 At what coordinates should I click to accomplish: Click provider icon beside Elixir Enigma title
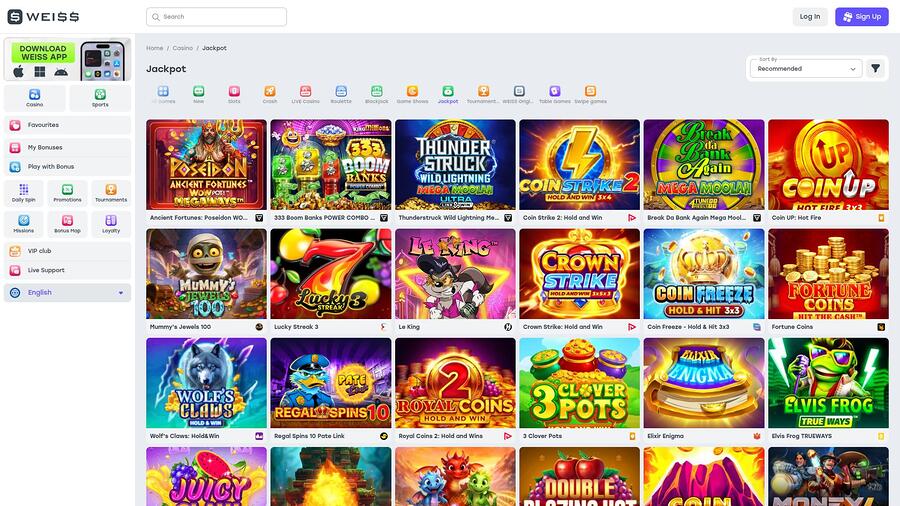[x=757, y=436]
